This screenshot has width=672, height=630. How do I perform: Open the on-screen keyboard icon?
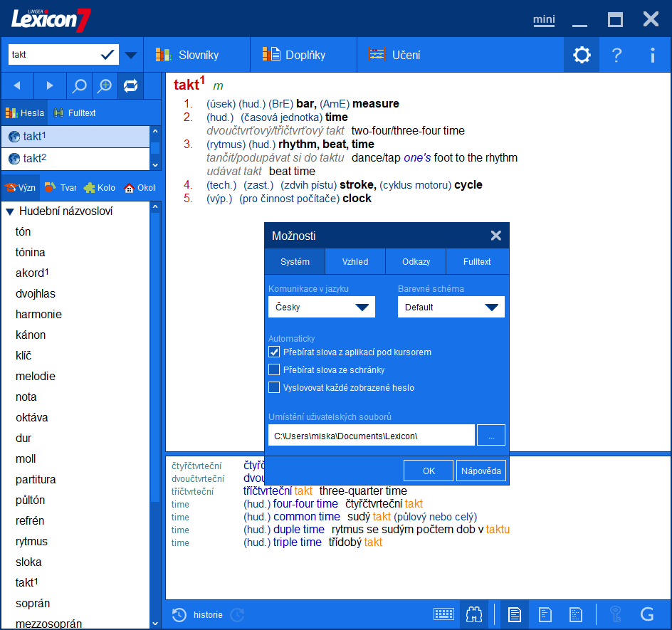point(443,614)
